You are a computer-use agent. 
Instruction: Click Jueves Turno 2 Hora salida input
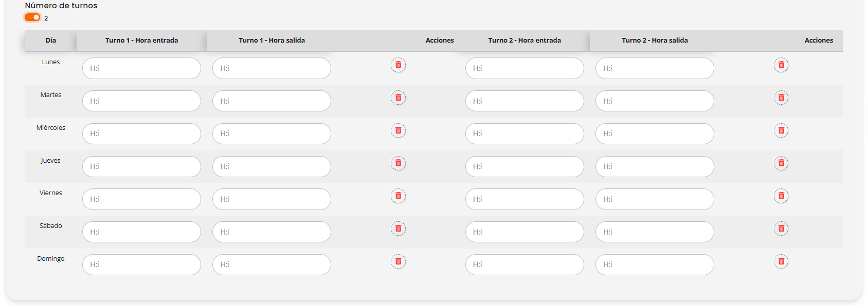(655, 166)
